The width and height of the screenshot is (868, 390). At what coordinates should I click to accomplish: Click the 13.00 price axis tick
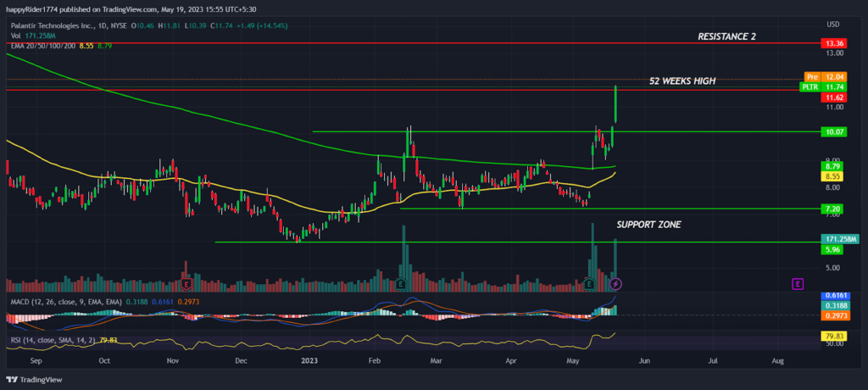coord(834,53)
